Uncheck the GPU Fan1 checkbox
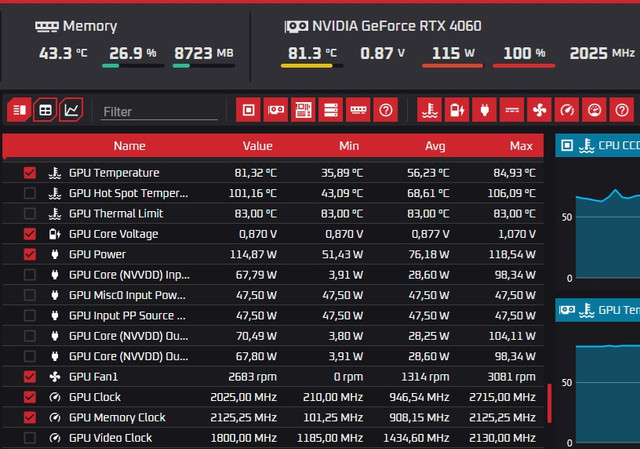This screenshot has width=640, height=449. point(29,377)
